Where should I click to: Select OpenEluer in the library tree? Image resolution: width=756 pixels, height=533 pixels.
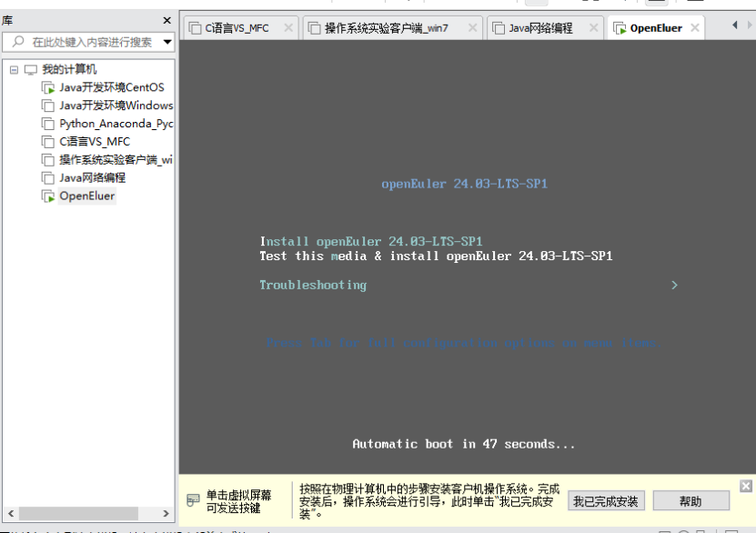pos(86,196)
